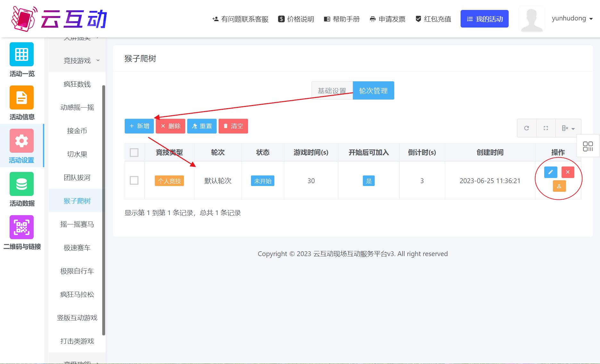Select 疯狂数钱 game in menu
This screenshot has width=600, height=364.
(x=77, y=84)
